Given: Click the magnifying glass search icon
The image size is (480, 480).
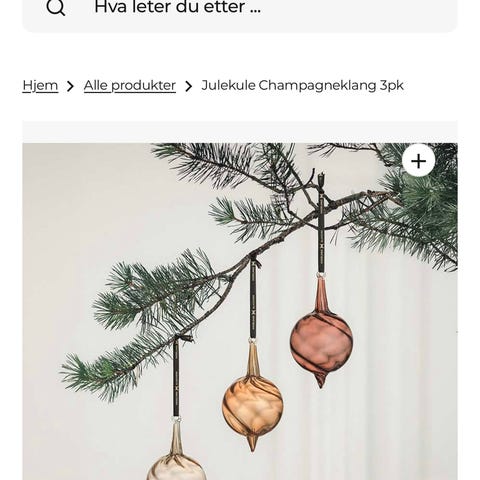Looking at the screenshot, I should [56, 7].
